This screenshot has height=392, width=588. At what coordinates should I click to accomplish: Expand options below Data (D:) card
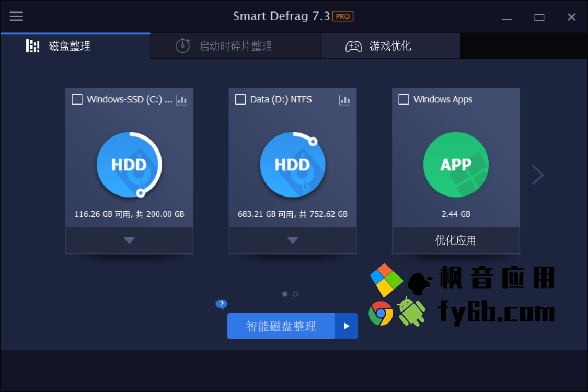[293, 240]
